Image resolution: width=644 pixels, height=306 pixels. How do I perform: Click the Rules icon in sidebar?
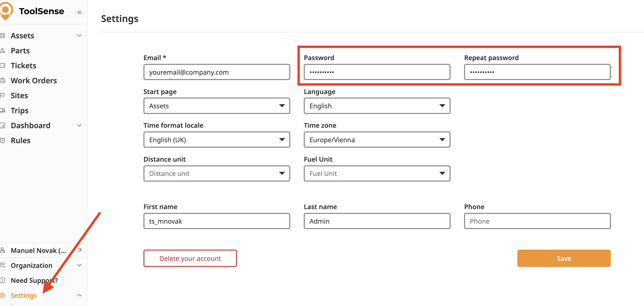click(3, 140)
